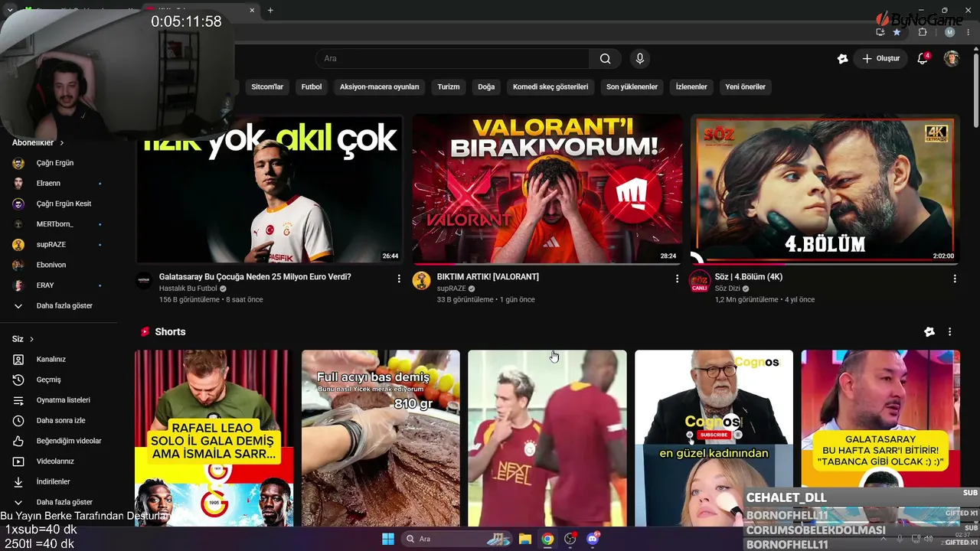Open Windows Start menu
The height and width of the screenshot is (551, 980).
[x=388, y=539]
